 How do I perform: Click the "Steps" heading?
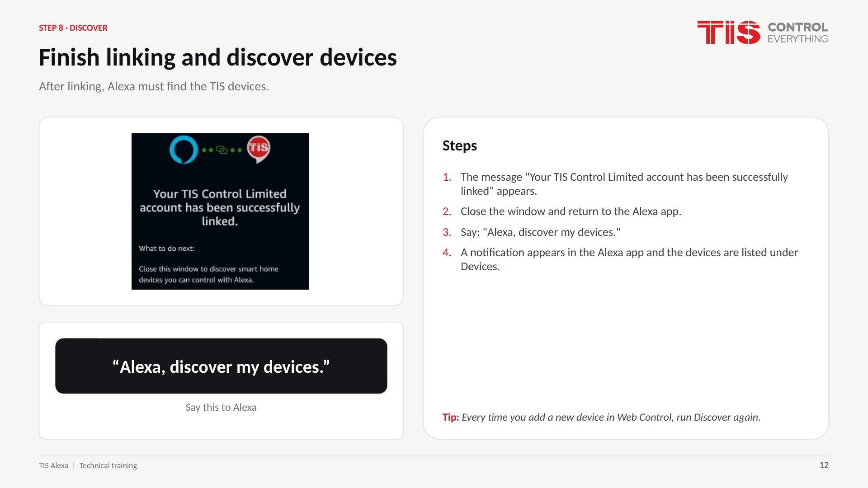(x=460, y=145)
